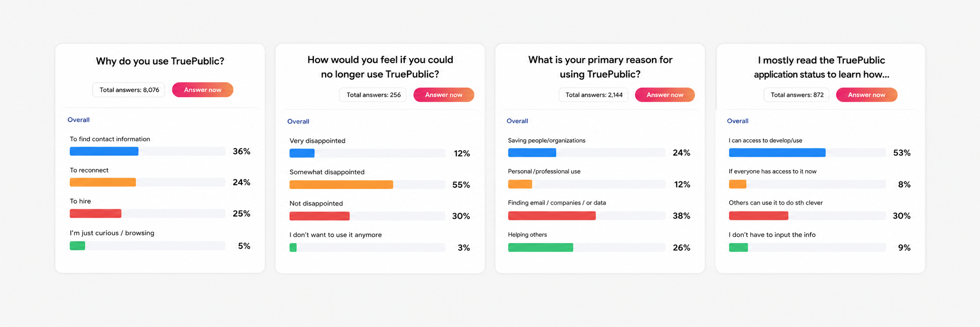The height and width of the screenshot is (327, 980).
Task: Click Answer now on the 'application status' poll
Action: click(x=866, y=95)
